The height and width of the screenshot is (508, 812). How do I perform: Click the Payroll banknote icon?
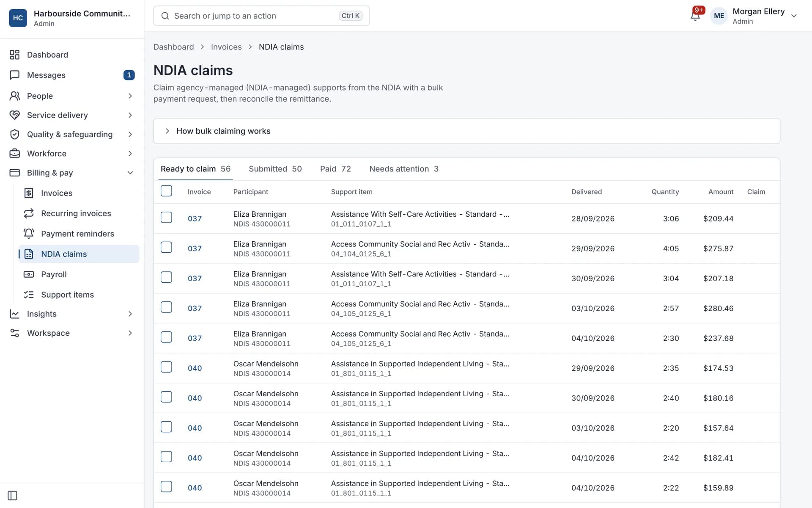click(x=29, y=274)
